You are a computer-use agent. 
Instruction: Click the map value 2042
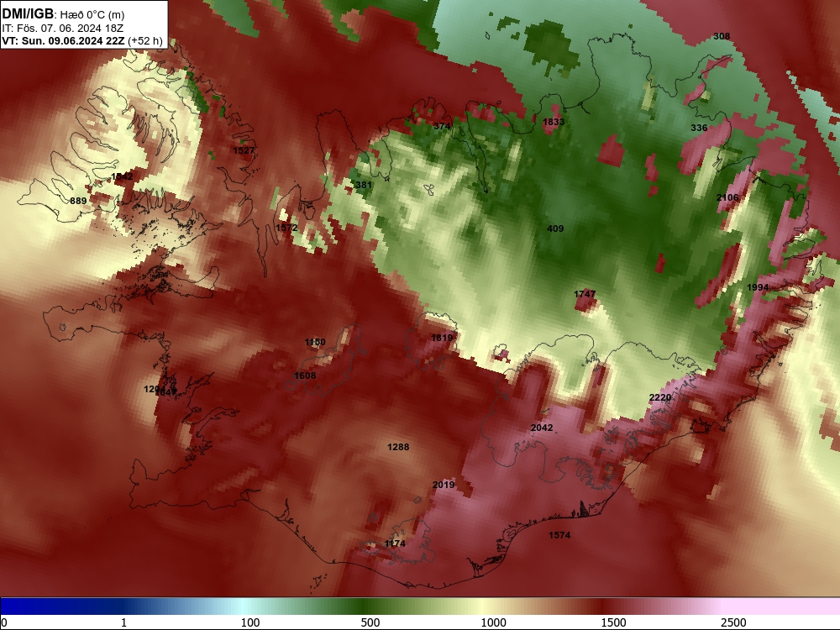(x=542, y=428)
